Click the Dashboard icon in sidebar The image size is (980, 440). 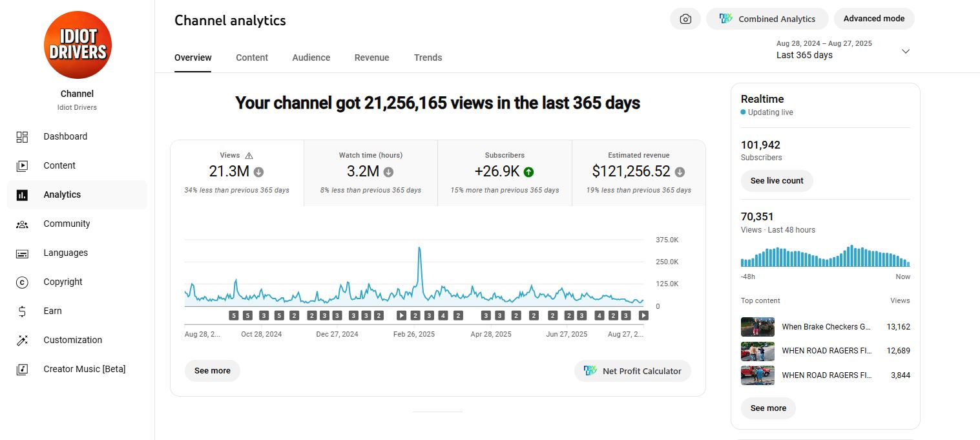pos(22,136)
